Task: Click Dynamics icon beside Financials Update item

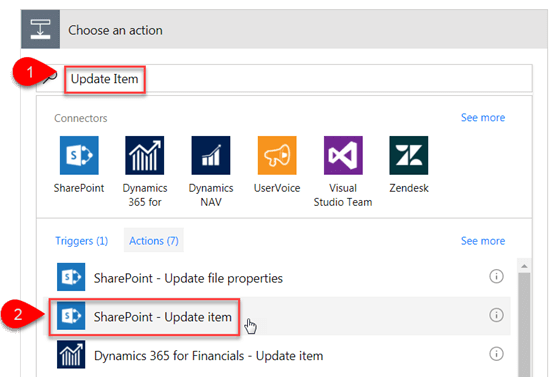Action: coord(71,354)
